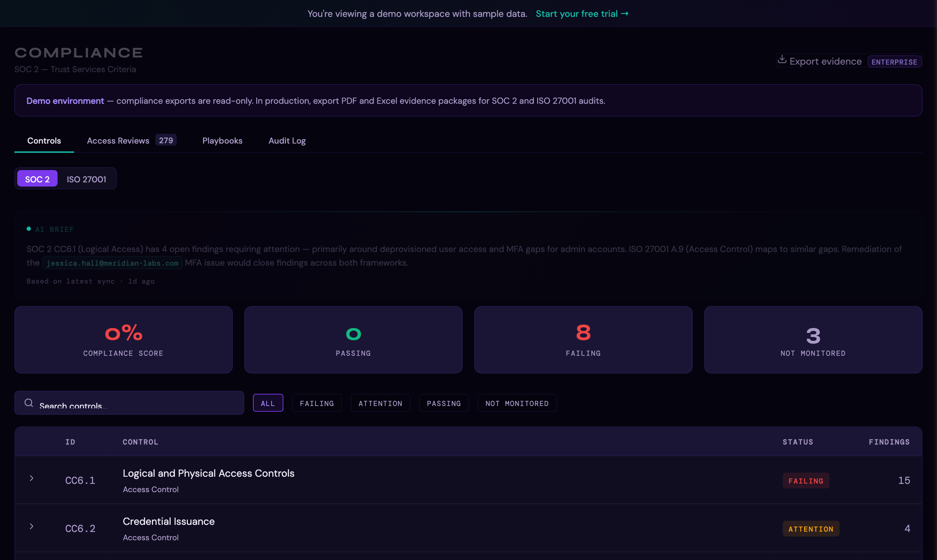Click the ATTENTION status badge for CC6.2
Image resolution: width=937 pixels, height=560 pixels.
click(x=811, y=529)
